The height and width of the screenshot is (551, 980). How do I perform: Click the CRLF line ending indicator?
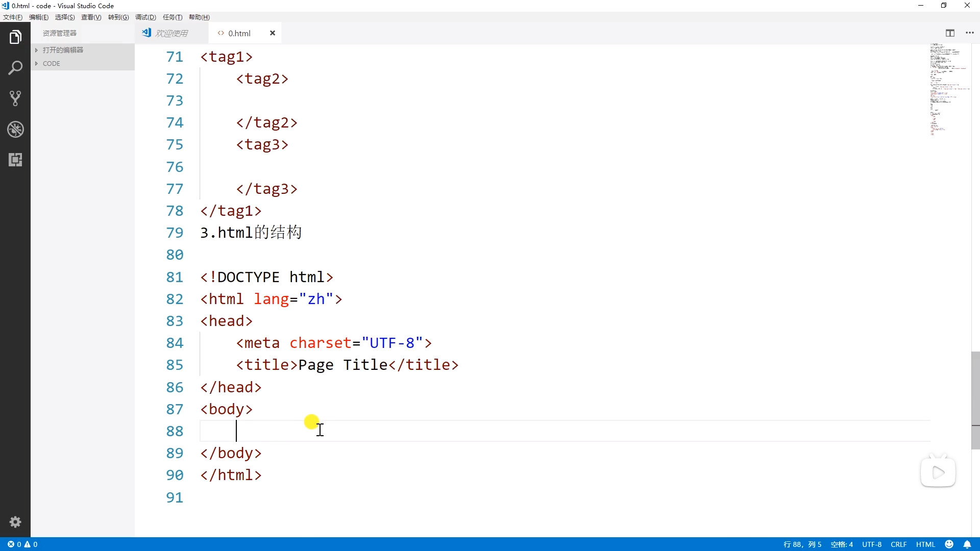[898, 544]
